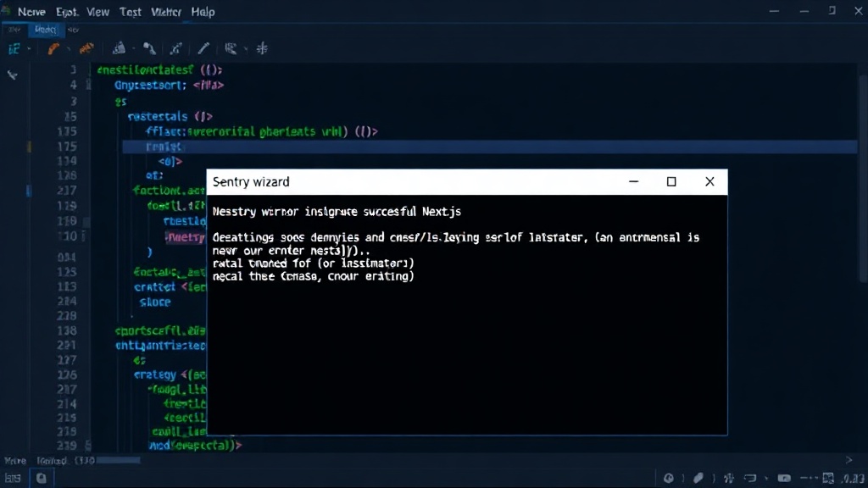The height and width of the screenshot is (488, 868).
Task: Expand the arrow beside the orange brush icon
Action: (x=69, y=48)
